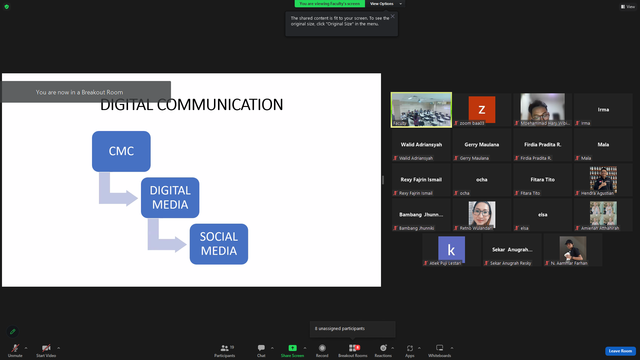Select the Bambang Jhunniki participant tile
This screenshot has height=360, width=640.
coord(421,215)
